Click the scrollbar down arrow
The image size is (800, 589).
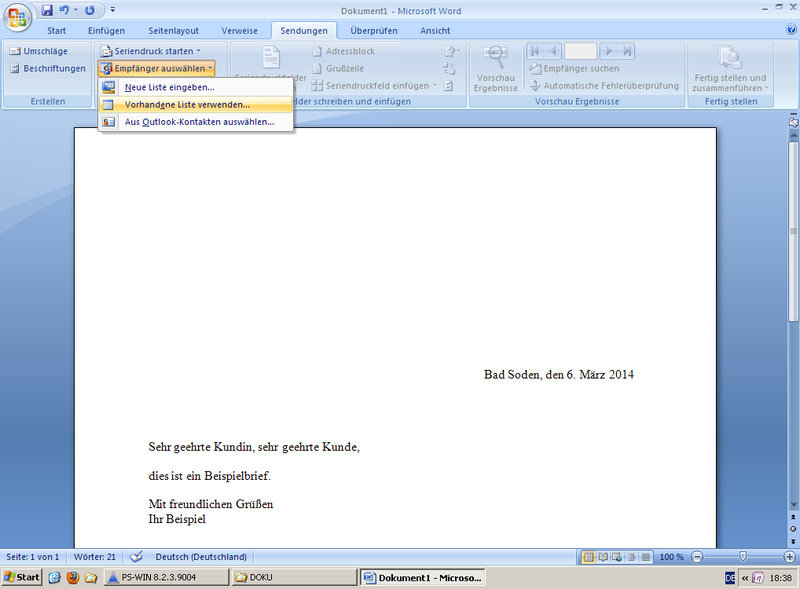(x=793, y=505)
